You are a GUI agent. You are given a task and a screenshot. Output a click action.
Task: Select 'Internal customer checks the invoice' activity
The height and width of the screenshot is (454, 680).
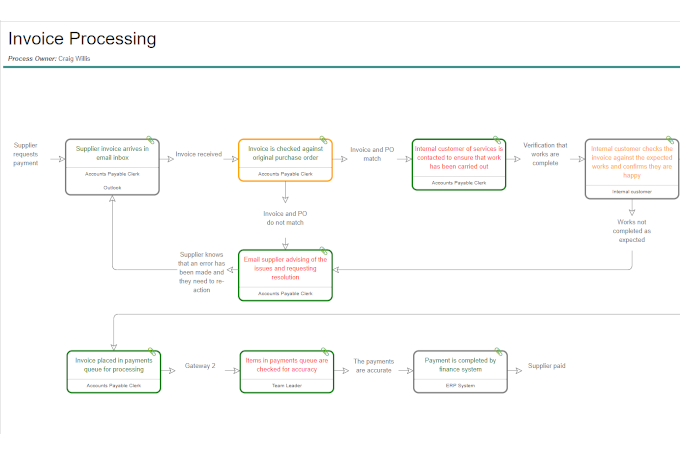(632, 169)
